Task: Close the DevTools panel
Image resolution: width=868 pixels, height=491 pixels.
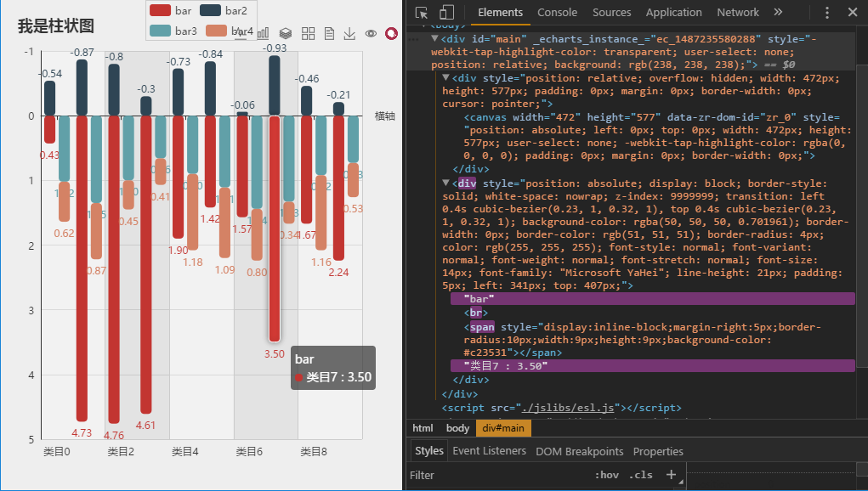Action: coord(853,12)
